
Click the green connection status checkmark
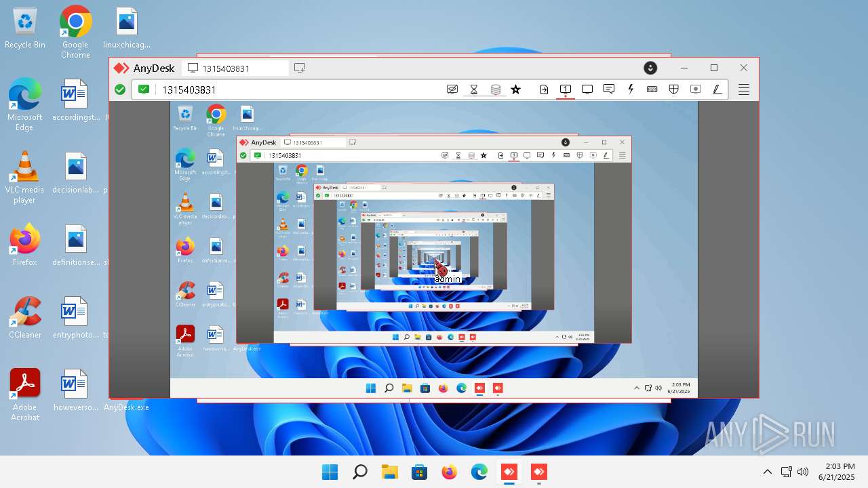pyautogui.click(x=120, y=89)
